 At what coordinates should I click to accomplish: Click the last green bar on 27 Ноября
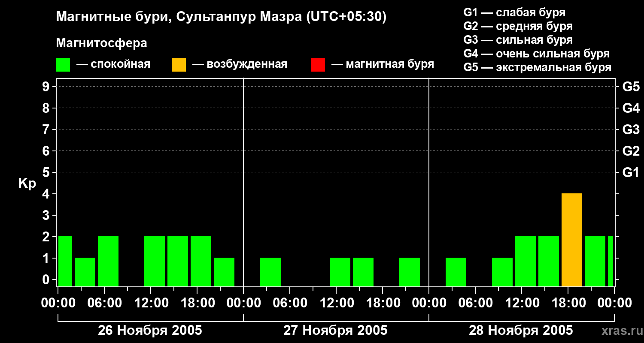point(410,272)
